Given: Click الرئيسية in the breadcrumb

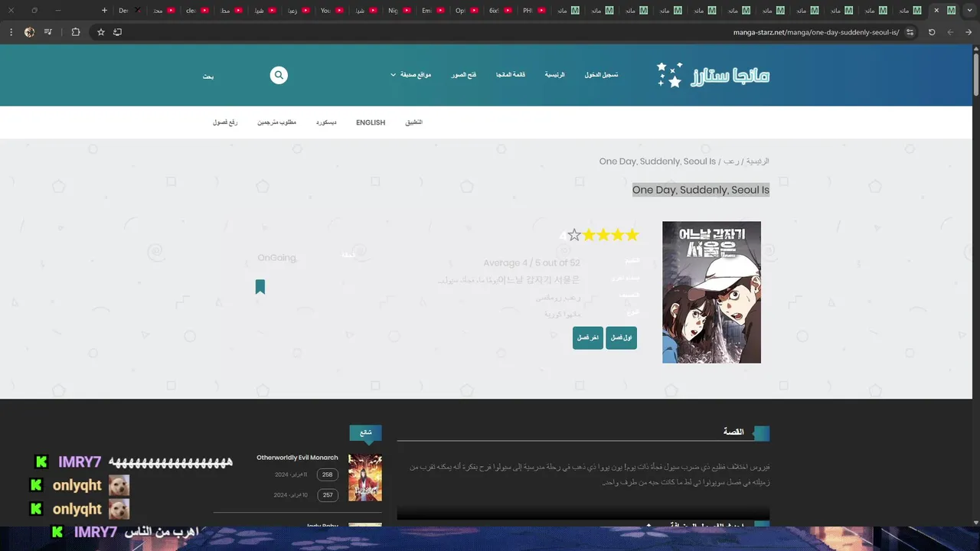Looking at the screenshot, I should [756, 161].
